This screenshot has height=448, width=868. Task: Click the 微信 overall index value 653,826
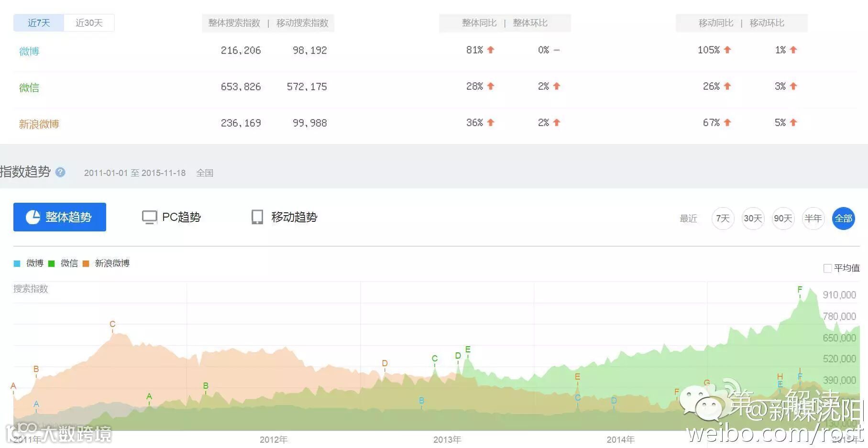point(241,87)
